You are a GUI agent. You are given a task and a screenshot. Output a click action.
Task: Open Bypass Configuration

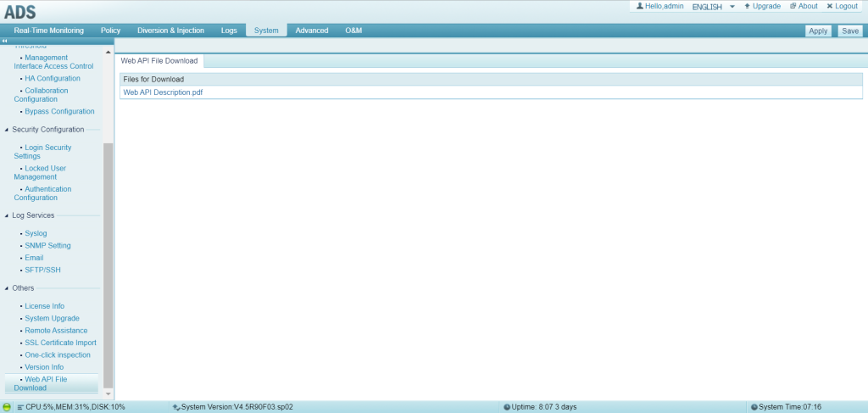tap(59, 111)
